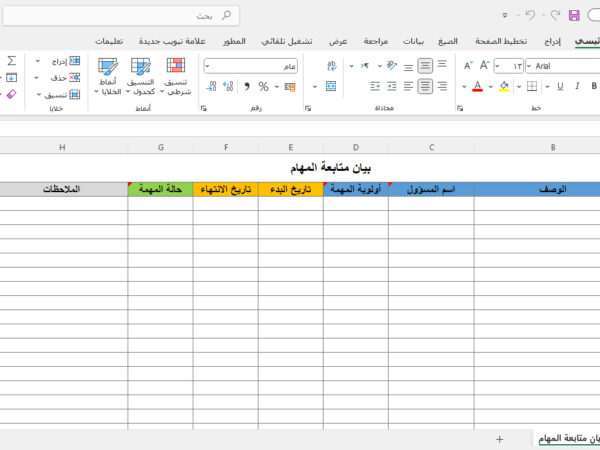Click the Undo arrow icon
The image size is (600, 450).
pyautogui.click(x=530, y=15)
